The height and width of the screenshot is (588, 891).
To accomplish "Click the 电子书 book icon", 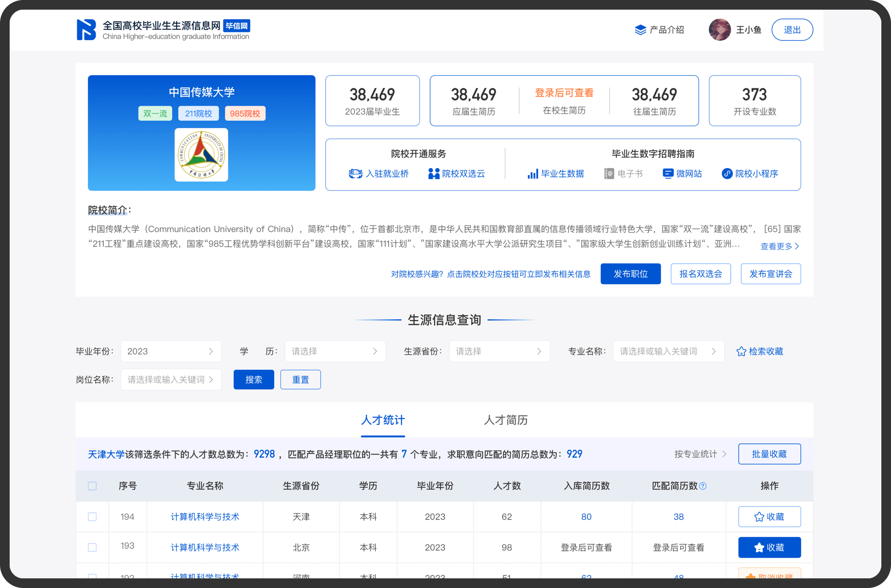I will (x=609, y=174).
